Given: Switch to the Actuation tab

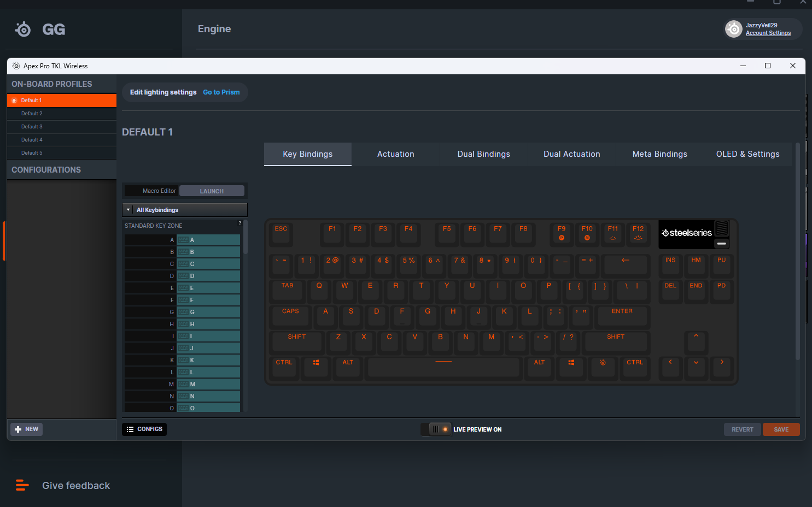Looking at the screenshot, I should [x=395, y=154].
